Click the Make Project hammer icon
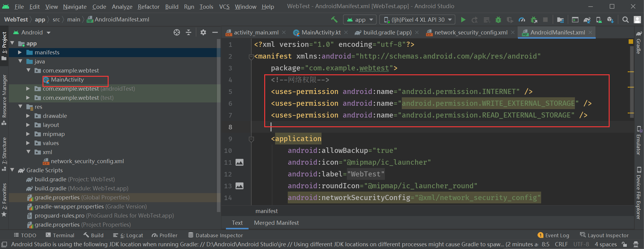This screenshot has width=644, height=249. pos(334,20)
